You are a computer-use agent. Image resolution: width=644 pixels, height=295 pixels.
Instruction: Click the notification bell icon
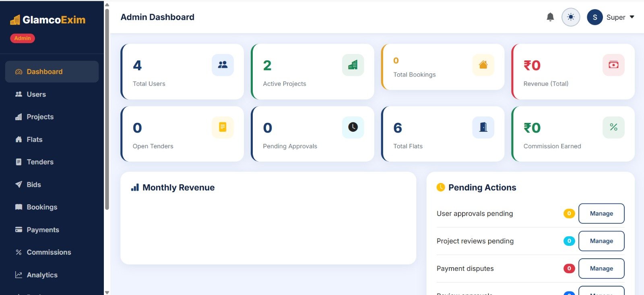click(x=550, y=17)
